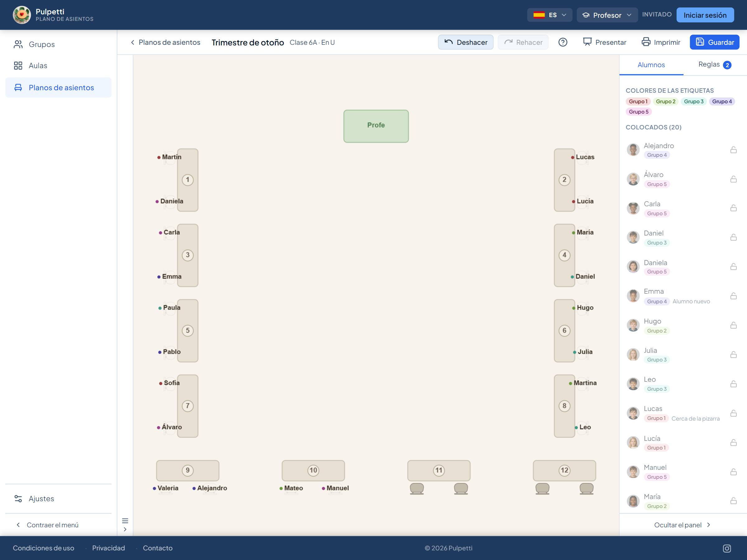
Task: Click empty right chair at table 12
Action: 586,489
